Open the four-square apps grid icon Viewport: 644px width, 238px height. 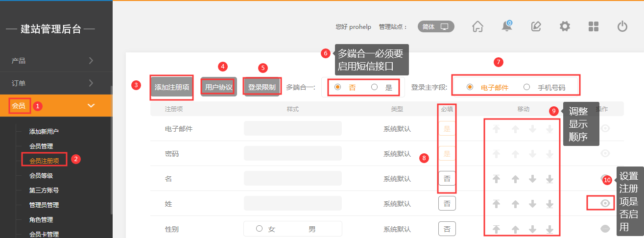click(594, 26)
